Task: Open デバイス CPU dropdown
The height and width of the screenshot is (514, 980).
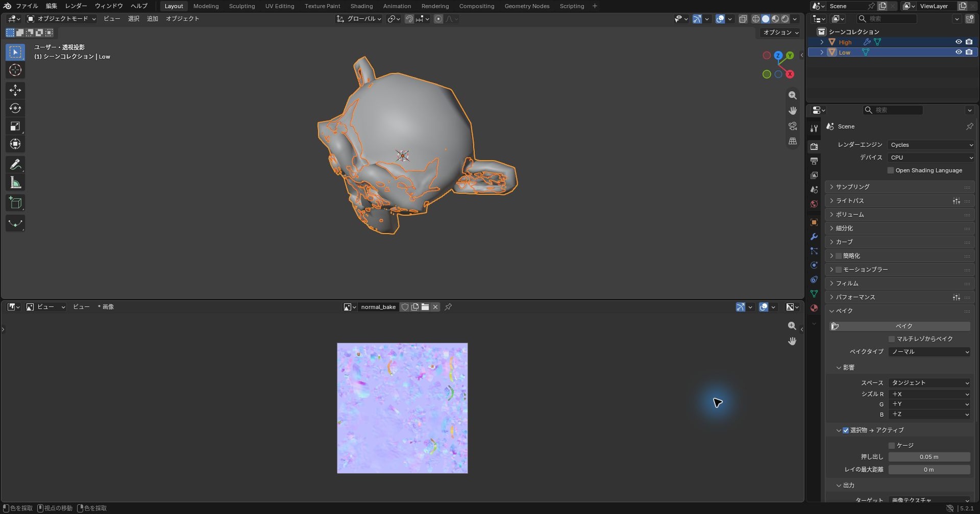Action: click(x=931, y=158)
